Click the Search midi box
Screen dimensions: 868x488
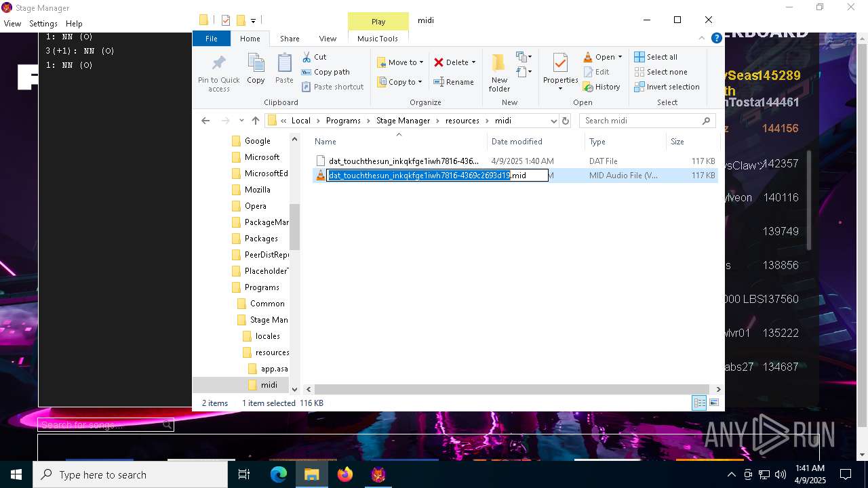pyautogui.click(x=648, y=121)
